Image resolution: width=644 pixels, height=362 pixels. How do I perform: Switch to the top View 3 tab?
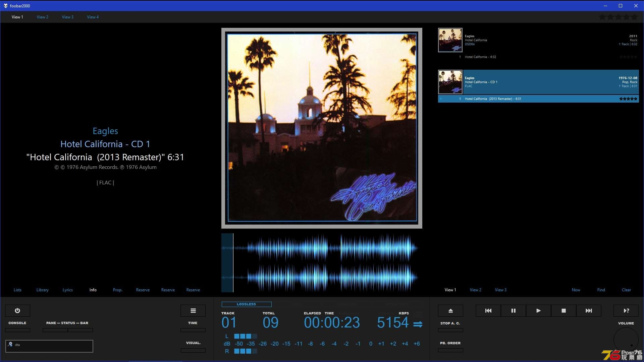click(68, 17)
